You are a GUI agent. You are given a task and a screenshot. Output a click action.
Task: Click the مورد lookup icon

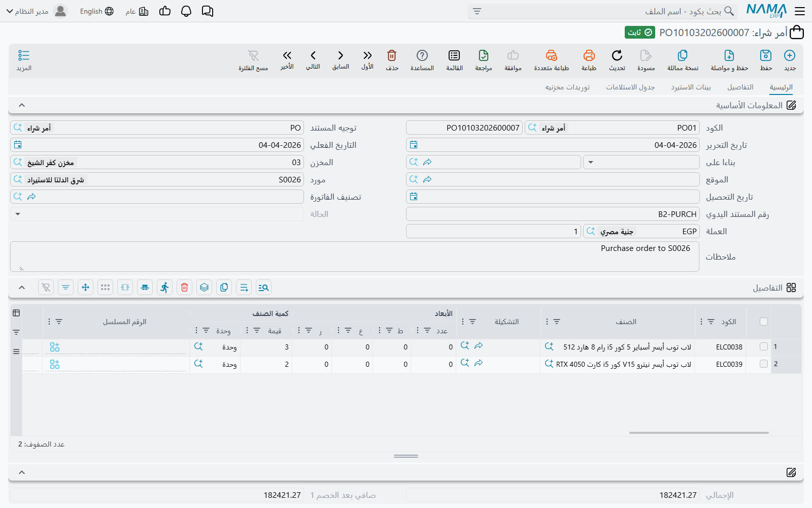pos(18,179)
